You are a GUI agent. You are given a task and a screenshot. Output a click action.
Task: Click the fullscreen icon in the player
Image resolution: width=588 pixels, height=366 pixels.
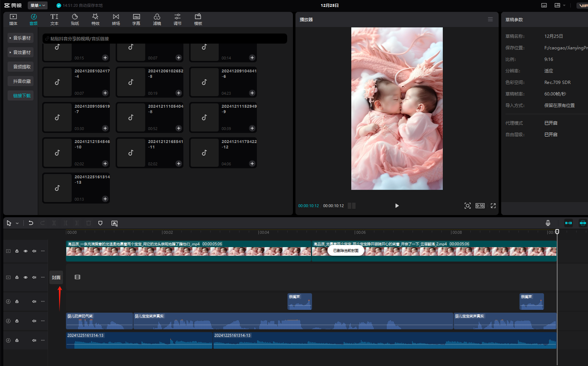click(493, 206)
